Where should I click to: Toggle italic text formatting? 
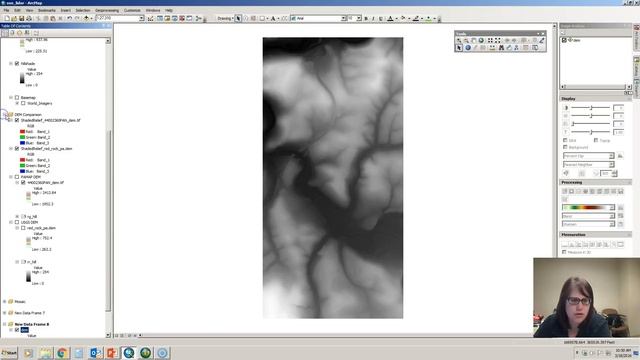[373, 18]
